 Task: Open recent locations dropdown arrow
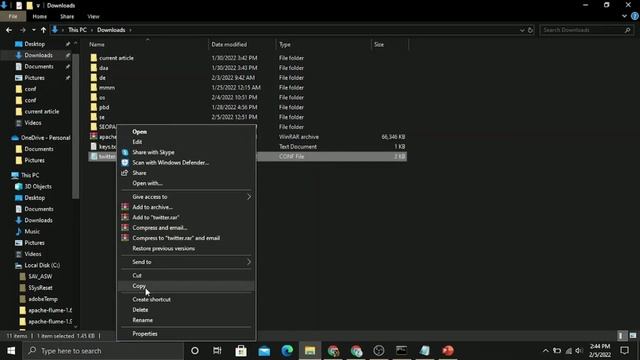[33, 30]
